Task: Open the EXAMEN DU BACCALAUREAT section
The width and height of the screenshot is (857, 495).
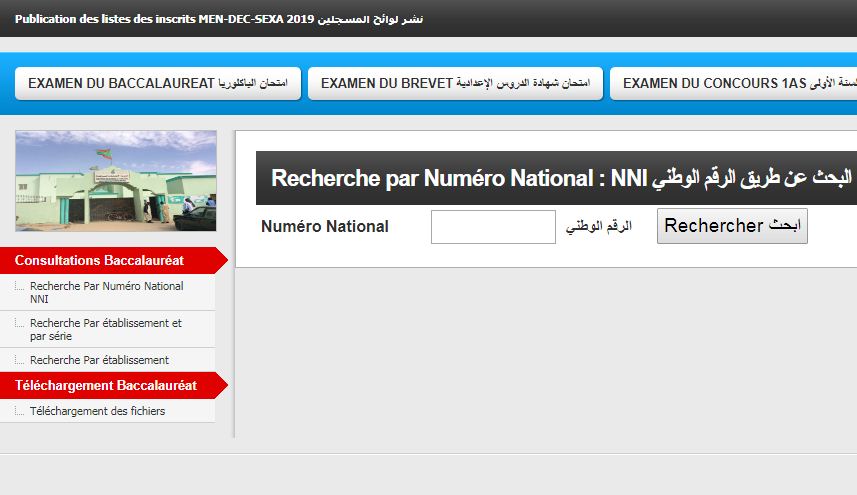Action: tap(158, 84)
